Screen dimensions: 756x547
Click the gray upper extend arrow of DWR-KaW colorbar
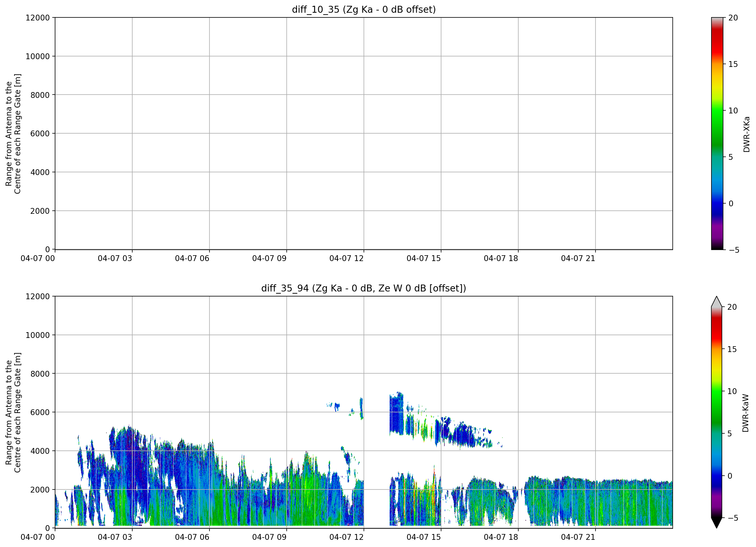[716, 302]
